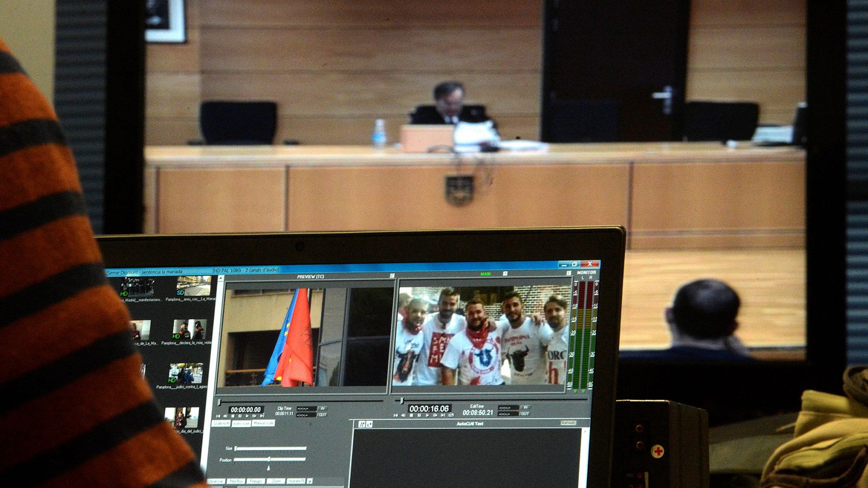Click the Preview OUT timecode field

coord(306,415)
